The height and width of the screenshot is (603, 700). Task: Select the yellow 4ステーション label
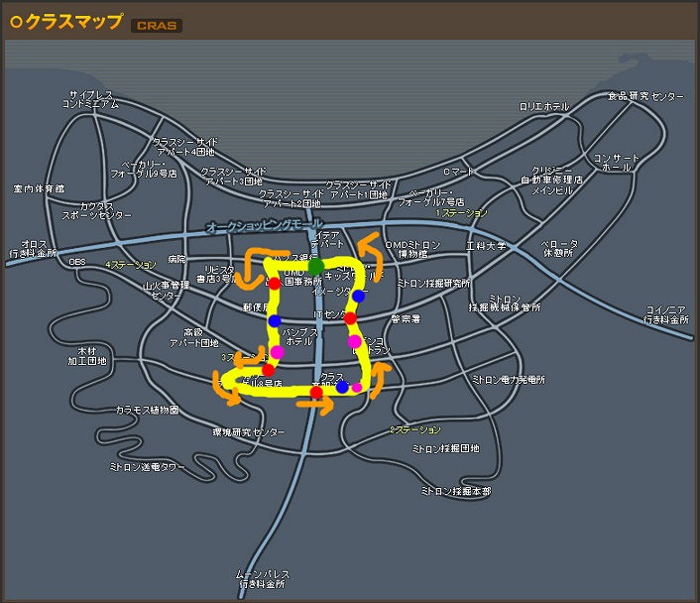point(131,265)
